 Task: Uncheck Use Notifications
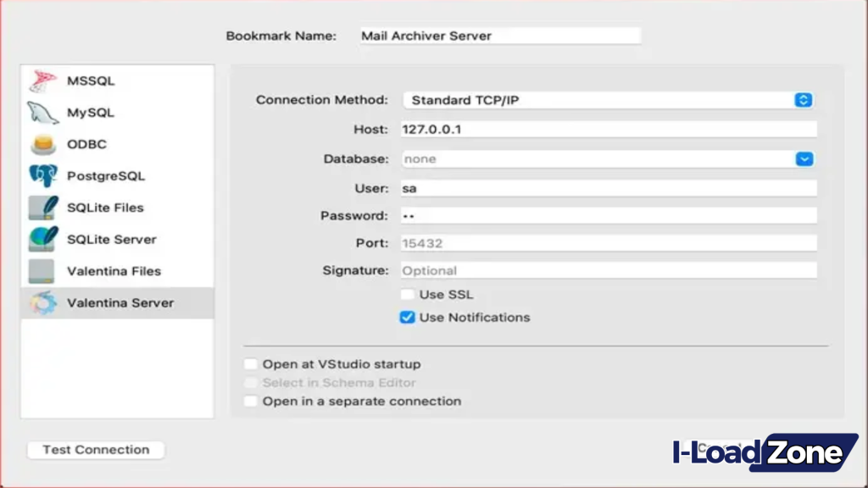point(408,317)
